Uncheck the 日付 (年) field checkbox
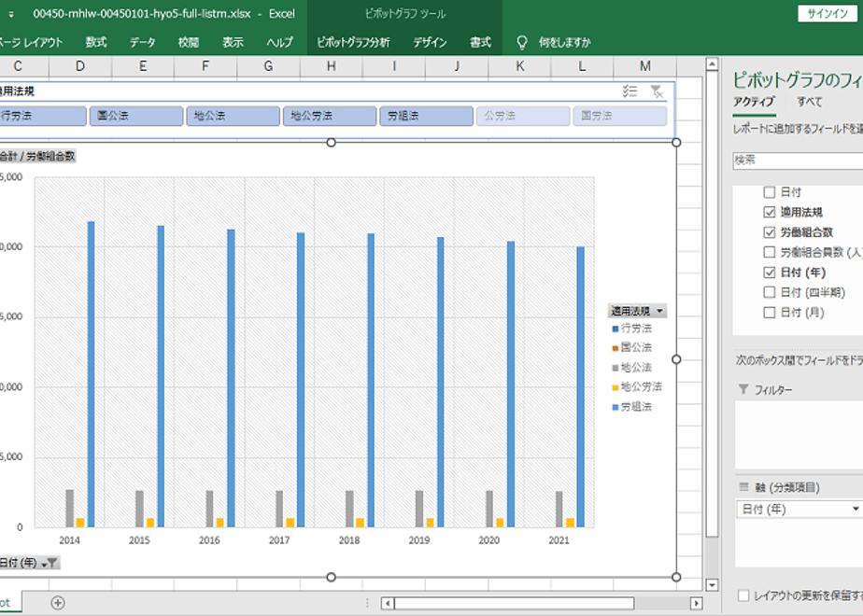This screenshot has height=616, width=863. (x=770, y=273)
